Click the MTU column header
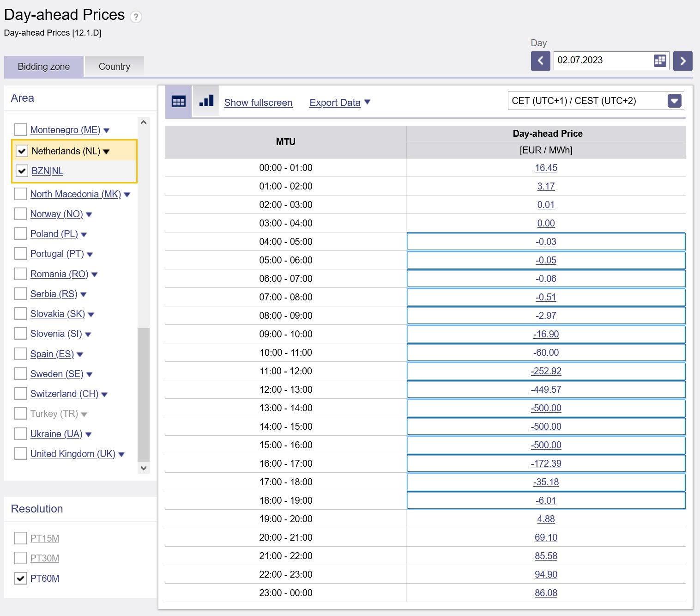This screenshot has height=616, width=700. pyautogui.click(x=286, y=142)
